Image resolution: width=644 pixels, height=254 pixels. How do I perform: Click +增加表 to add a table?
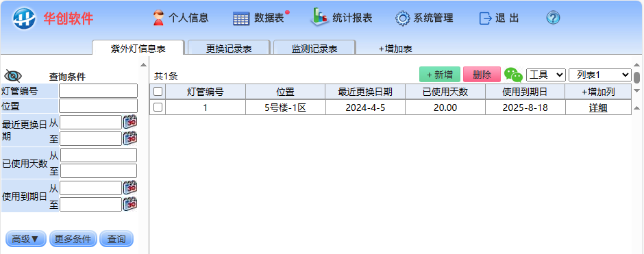coord(395,49)
